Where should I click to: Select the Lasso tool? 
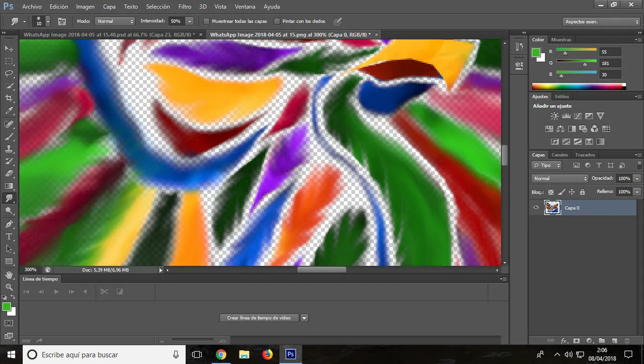[9, 74]
